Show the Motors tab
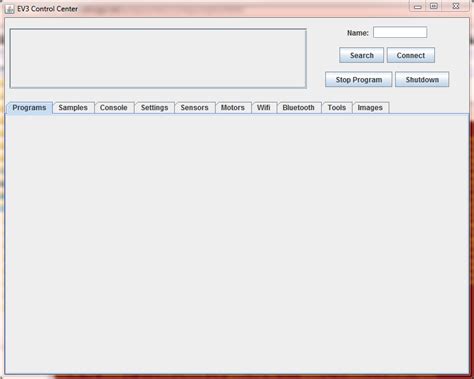Viewport: 474px width, 379px height. [233, 108]
